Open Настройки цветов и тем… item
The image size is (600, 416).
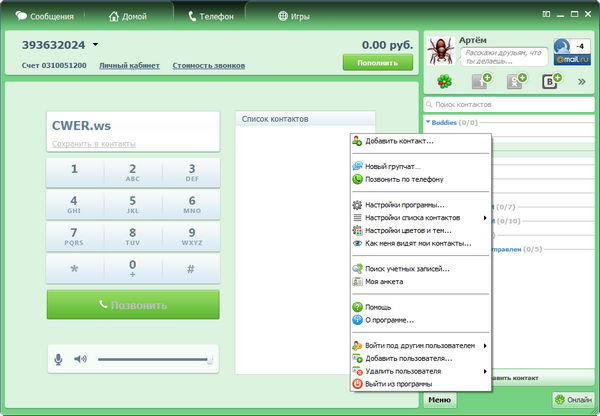coord(421,230)
